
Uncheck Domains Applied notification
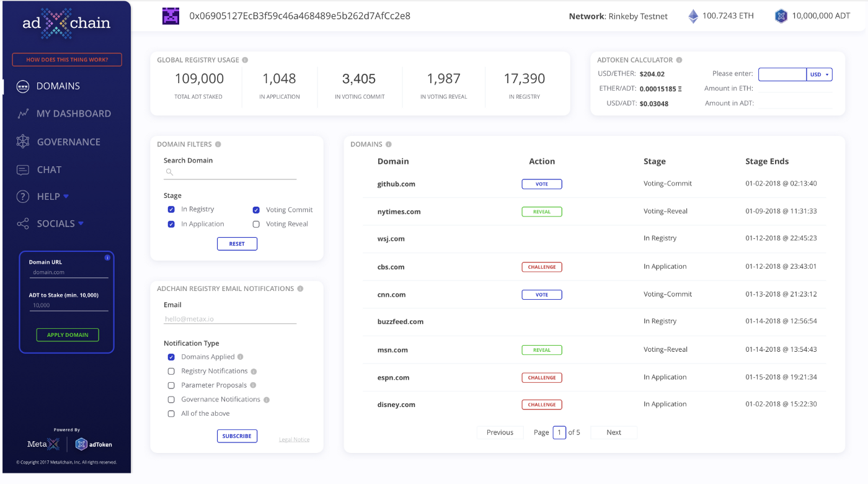[171, 357]
